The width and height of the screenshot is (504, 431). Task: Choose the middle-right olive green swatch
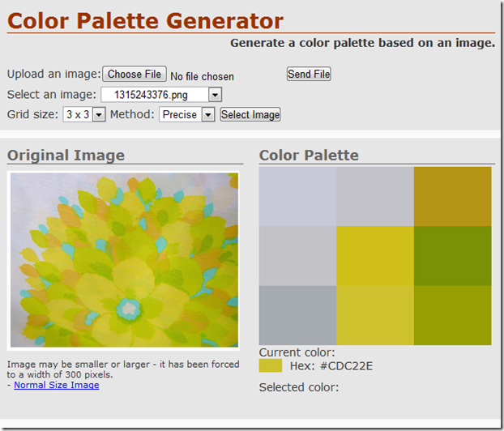point(452,256)
